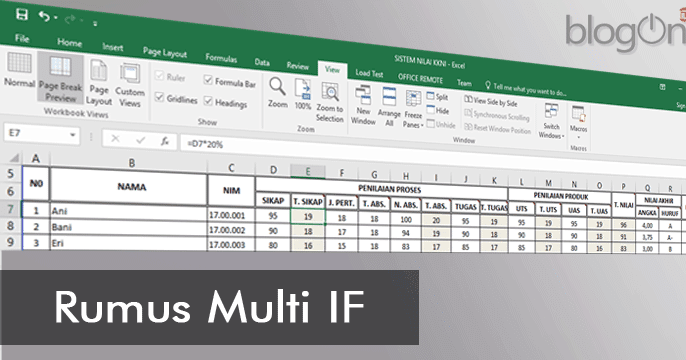Viewport: 686px width, 360px height.
Task: Open the Page Layout tab
Action: coord(164,52)
